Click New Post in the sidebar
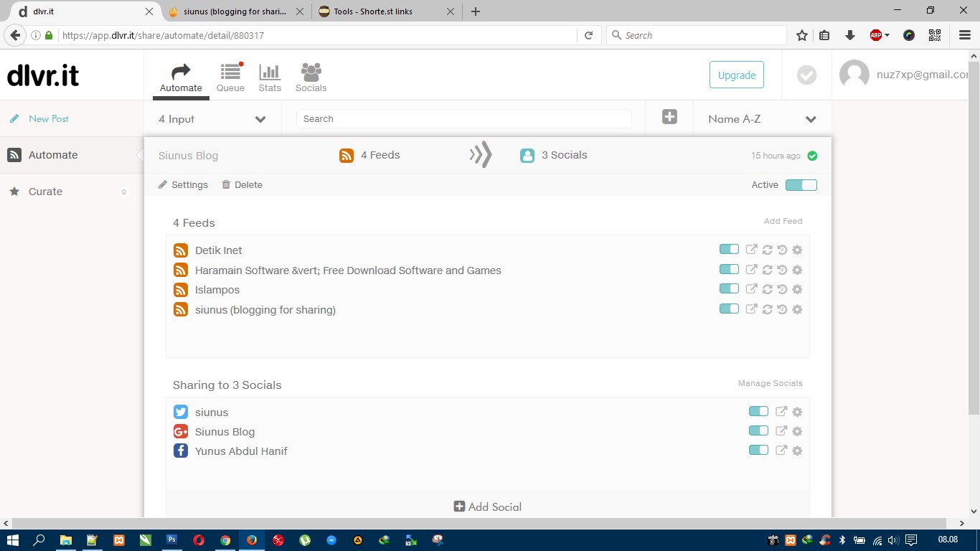The width and height of the screenshot is (980, 551). pos(49,118)
